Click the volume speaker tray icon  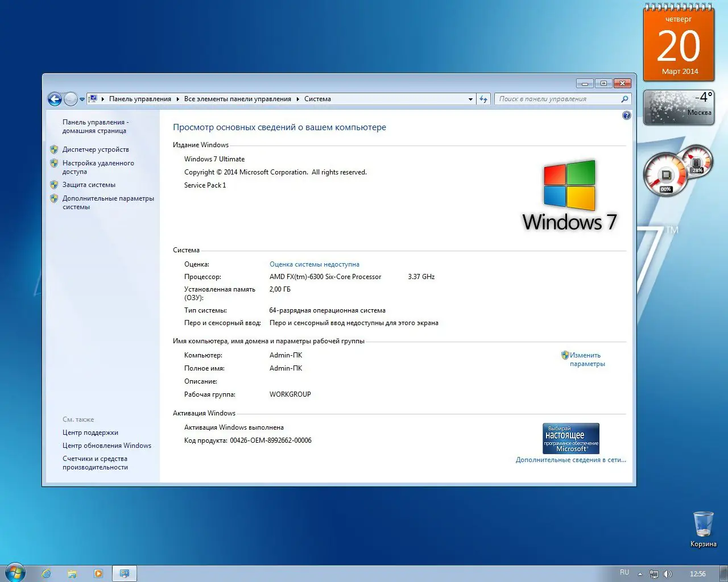667,574
